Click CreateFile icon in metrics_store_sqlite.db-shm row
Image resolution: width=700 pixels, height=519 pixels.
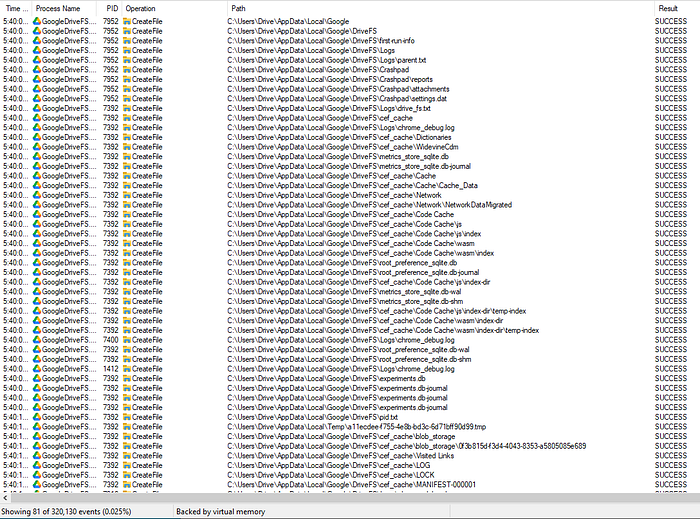pyautogui.click(x=127, y=301)
